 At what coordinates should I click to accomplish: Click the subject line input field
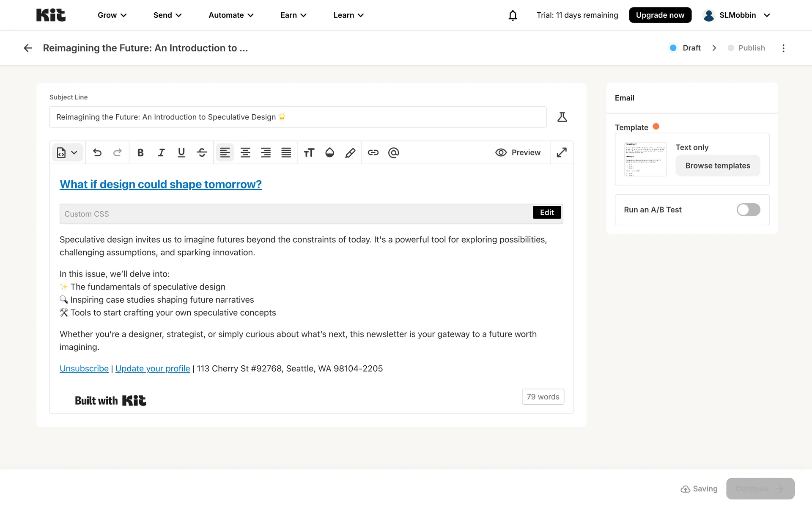pyautogui.click(x=298, y=117)
